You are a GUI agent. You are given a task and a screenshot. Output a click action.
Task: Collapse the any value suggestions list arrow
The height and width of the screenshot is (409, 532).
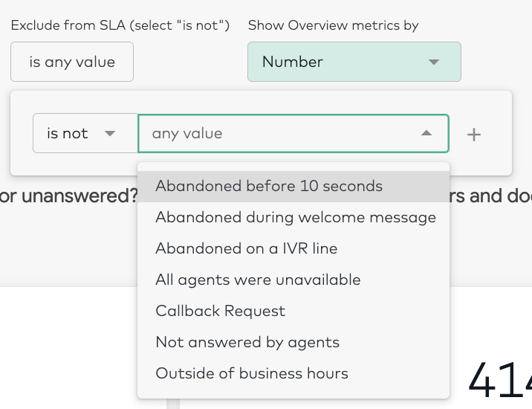(426, 133)
